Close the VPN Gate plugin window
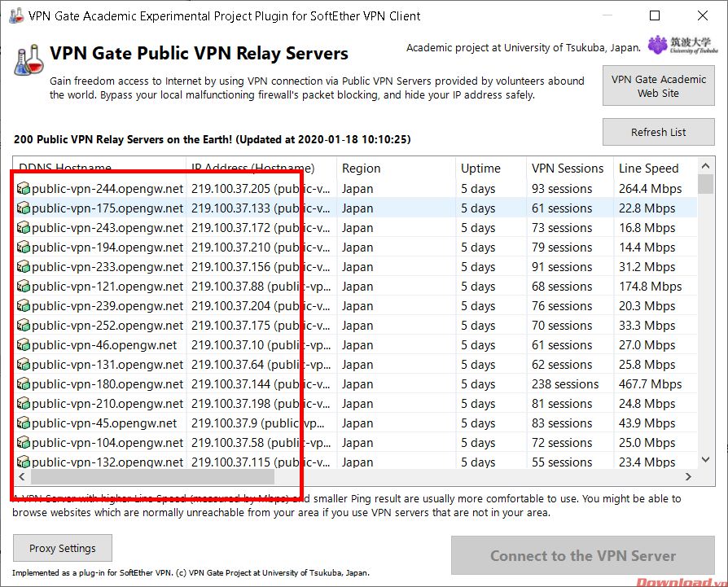The width and height of the screenshot is (728, 587). click(x=703, y=15)
